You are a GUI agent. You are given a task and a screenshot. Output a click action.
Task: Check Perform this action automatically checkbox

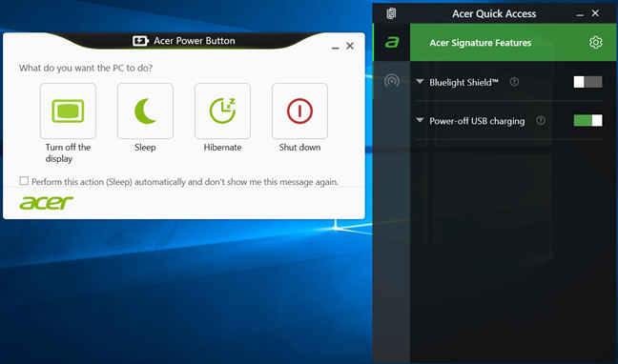[24, 181]
